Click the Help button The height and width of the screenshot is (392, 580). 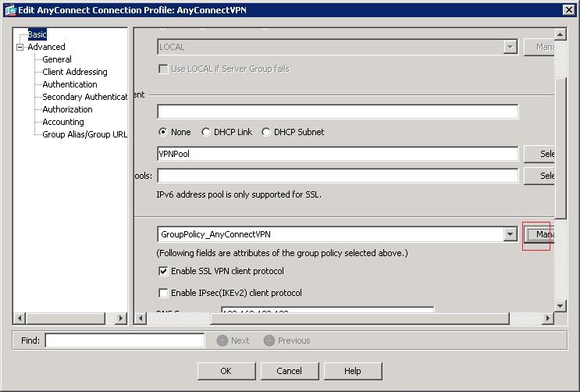coord(353,371)
